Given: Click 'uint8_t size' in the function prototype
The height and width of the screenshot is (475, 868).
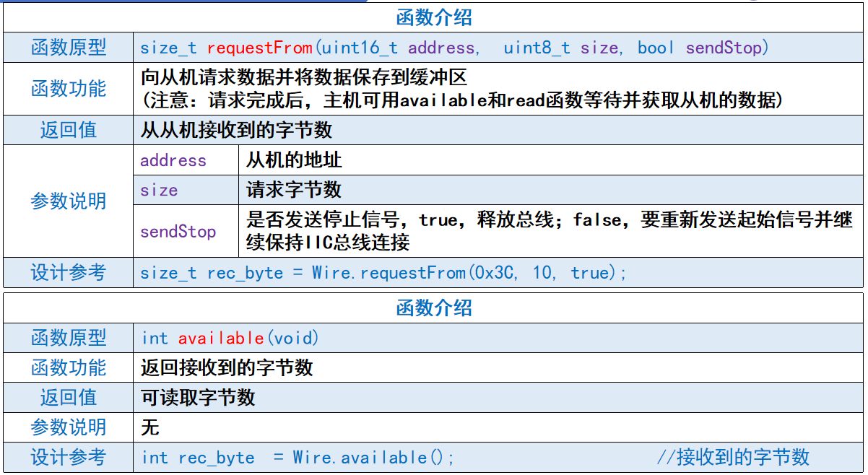Looking at the screenshot, I should click(x=560, y=48).
